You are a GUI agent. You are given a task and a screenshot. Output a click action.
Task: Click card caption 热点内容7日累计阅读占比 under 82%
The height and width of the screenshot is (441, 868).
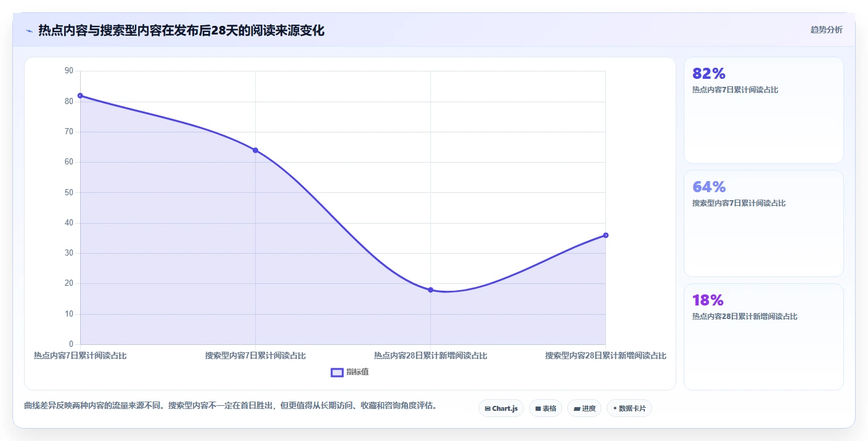point(735,90)
